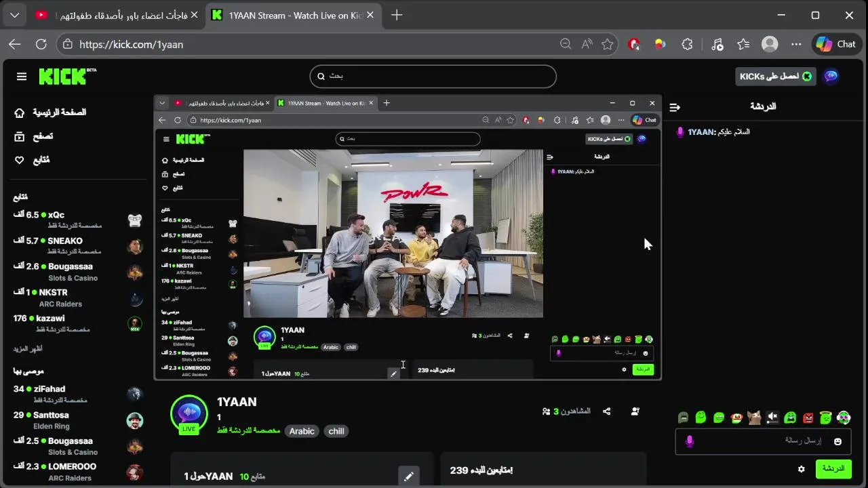Open chat settings gear icon
The height and width of the screenshot is (488, 868).
[x=802, y=468]
